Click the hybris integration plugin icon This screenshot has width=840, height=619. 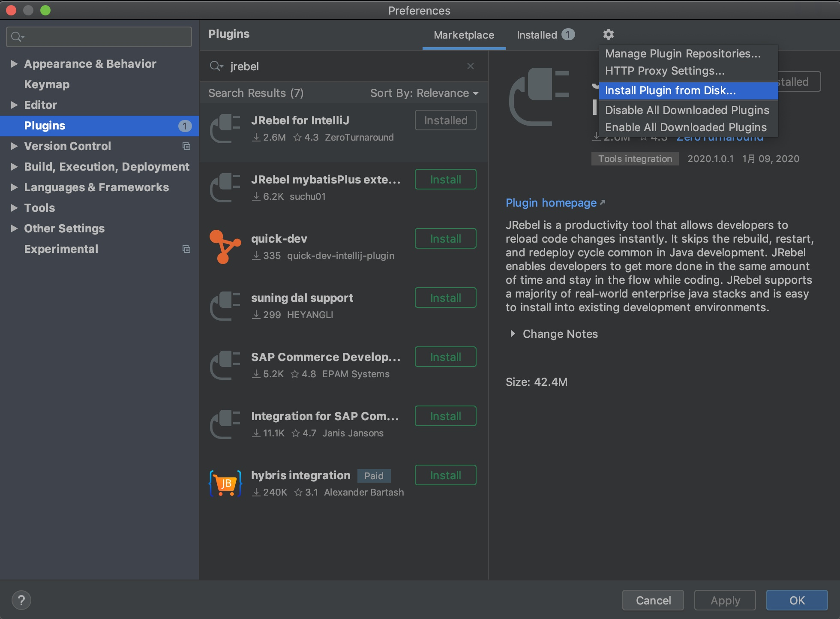click(x=225, y=484)
